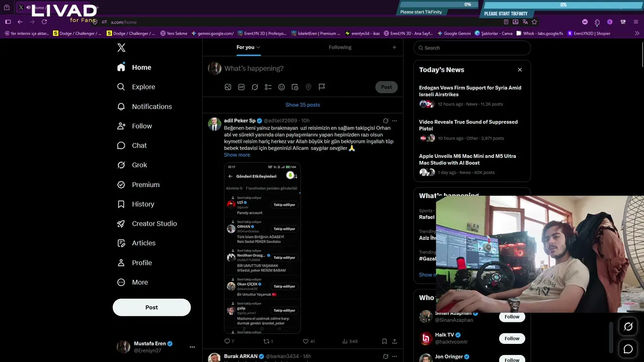Viewport: 644px width, 362px height.
Task: View analytics of adil Peker Sp's post
Action: [x=350, y=341]
